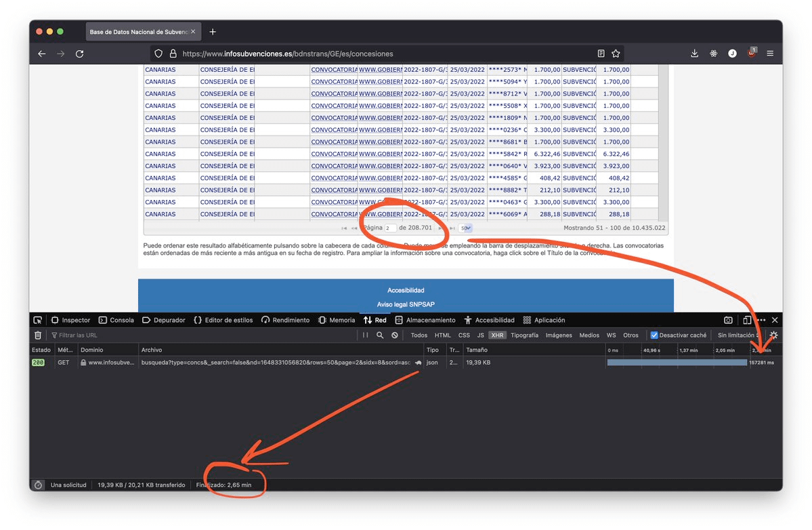The height and width of the screenshot is (530, 812).
Task: Take a screenshot using the camera icon
Action: (728, 320)
